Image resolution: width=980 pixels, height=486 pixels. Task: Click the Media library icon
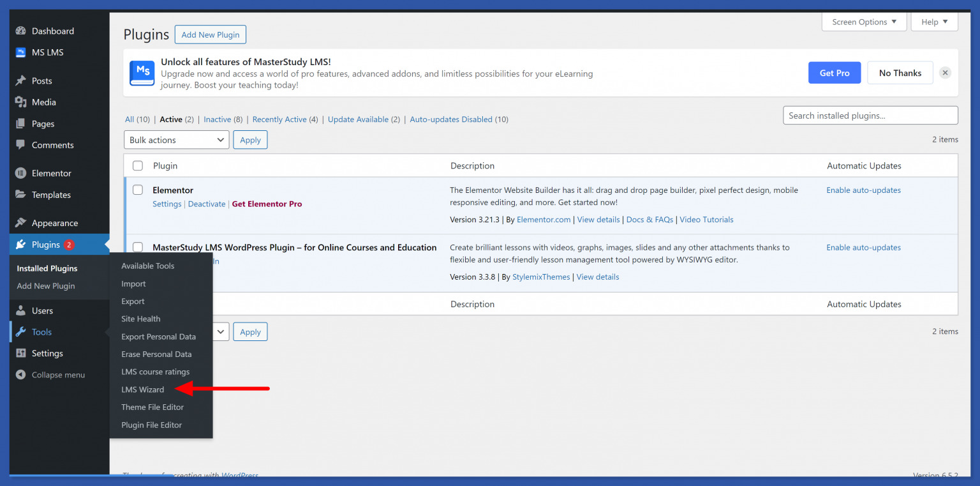pyautogui.click(x=22, y=102)
